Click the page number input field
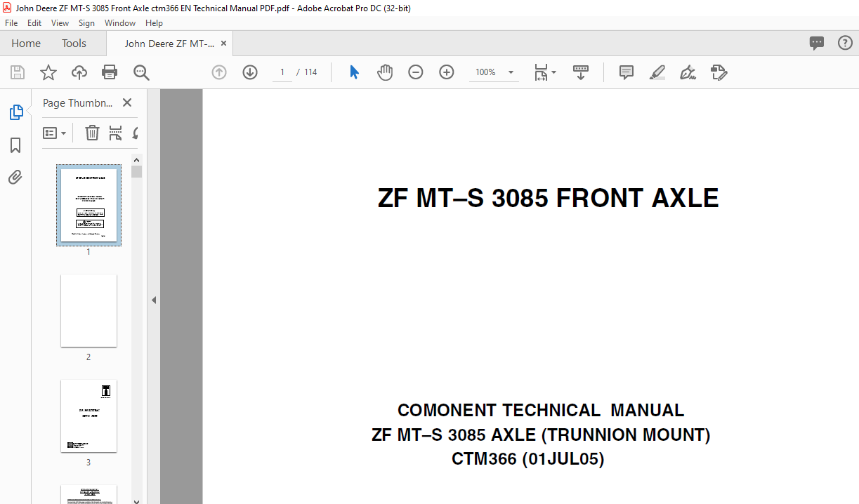This screenshot has width=859, height=504. 282,72
